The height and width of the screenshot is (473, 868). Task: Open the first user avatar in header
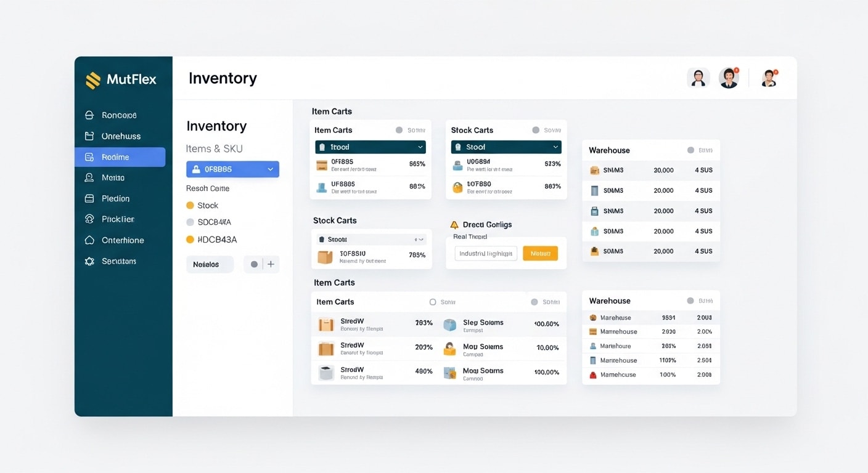pos(698,78)
